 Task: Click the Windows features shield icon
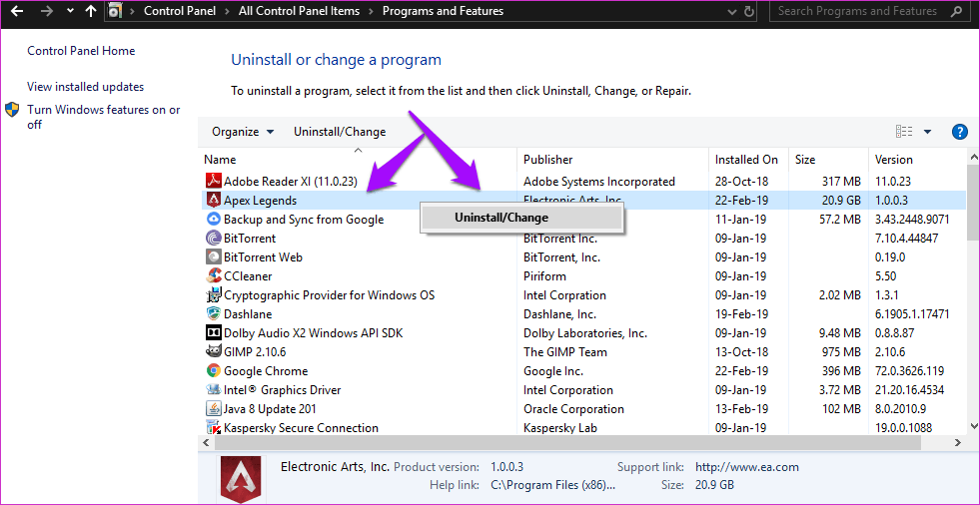tap(13, 110)
